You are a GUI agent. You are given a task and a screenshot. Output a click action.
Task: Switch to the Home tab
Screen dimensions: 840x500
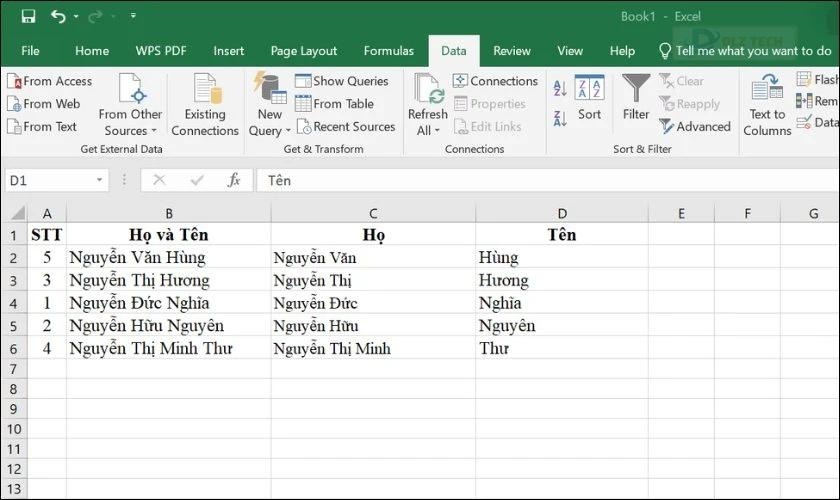(x=92, y=51)
